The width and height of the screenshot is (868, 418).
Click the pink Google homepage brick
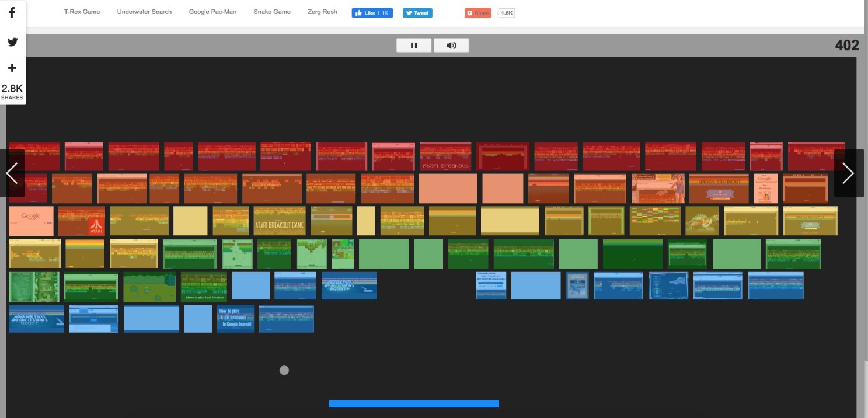(31, 221)
